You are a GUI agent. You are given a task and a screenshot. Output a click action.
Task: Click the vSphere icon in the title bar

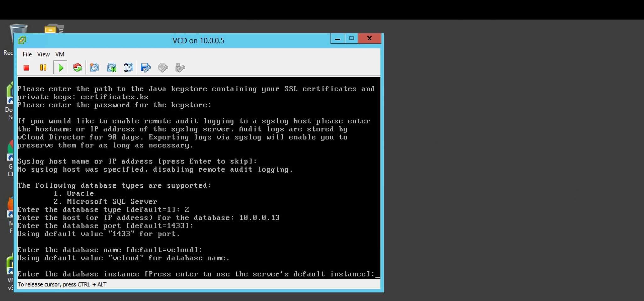(22, 40)
